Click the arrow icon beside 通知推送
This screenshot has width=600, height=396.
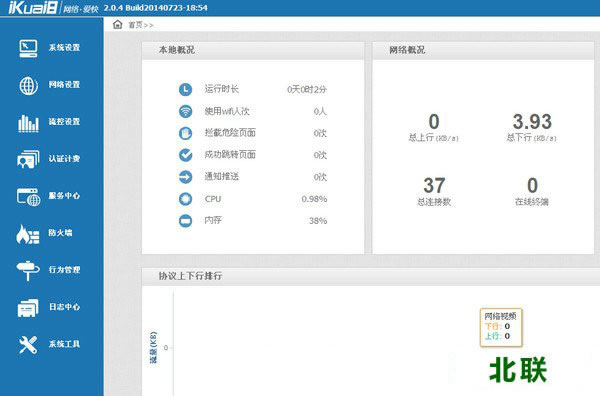(186, 177)
